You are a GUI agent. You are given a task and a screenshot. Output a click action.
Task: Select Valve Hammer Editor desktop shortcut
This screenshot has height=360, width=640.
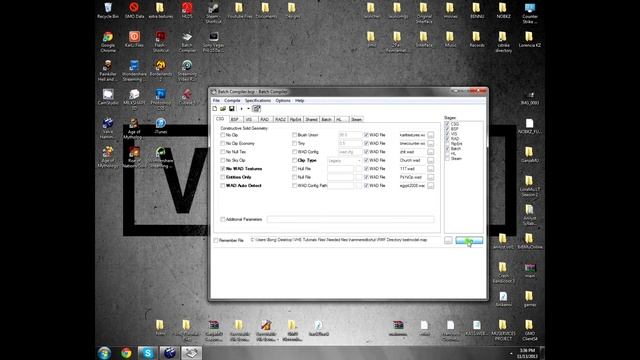[x=108, y=128]
